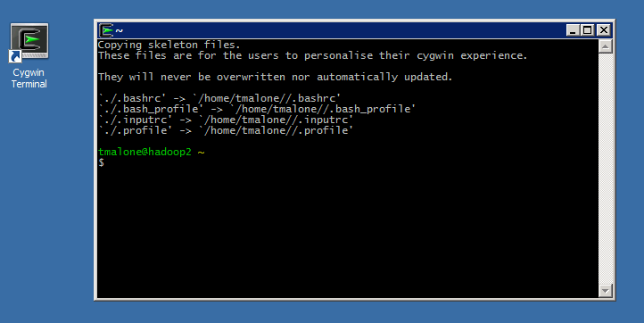Click the .bash_profile copy output line
The image size is (644, 323).
pyautogui.click(x=257, y=110)
